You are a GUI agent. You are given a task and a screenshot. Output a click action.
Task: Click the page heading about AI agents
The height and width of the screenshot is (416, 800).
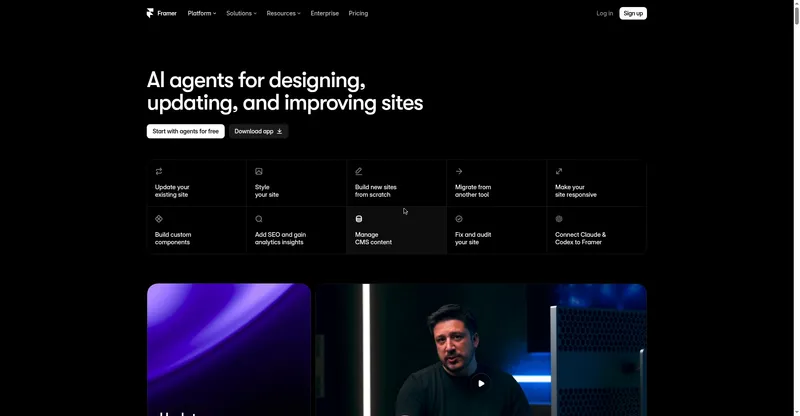pyautogui.click(x=285, y=91)
